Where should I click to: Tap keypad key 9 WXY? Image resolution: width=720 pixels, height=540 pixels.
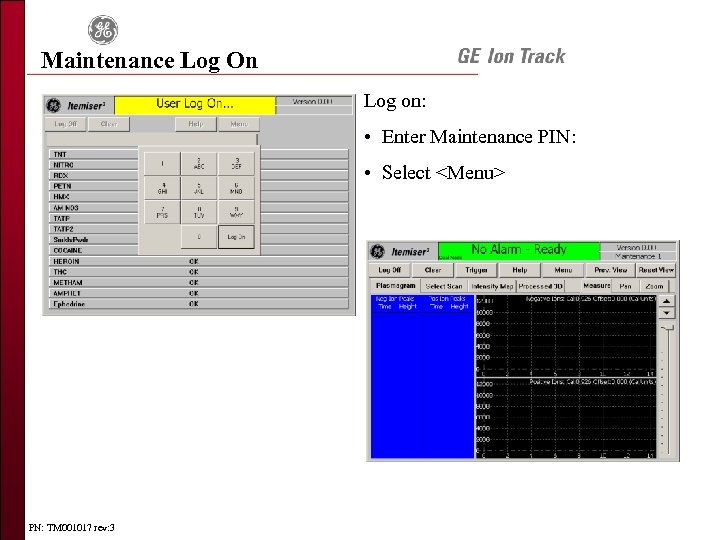tap(236, 212)
